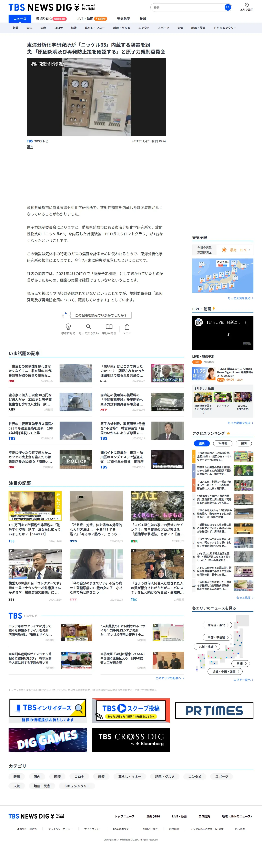Image resolution: width=262 pixels, height=868 pixels.
Task: Click the blue search magnifier button
Action: pos(228,7)
